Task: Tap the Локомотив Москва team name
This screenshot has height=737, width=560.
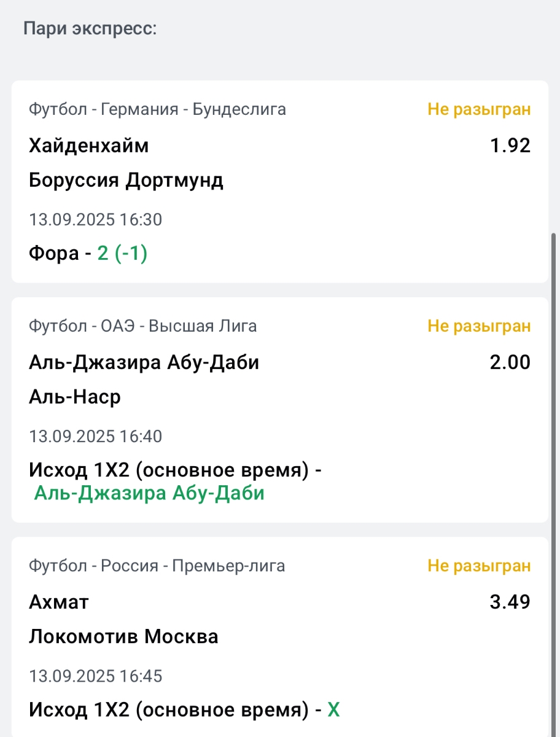Action: pos(123,636)
